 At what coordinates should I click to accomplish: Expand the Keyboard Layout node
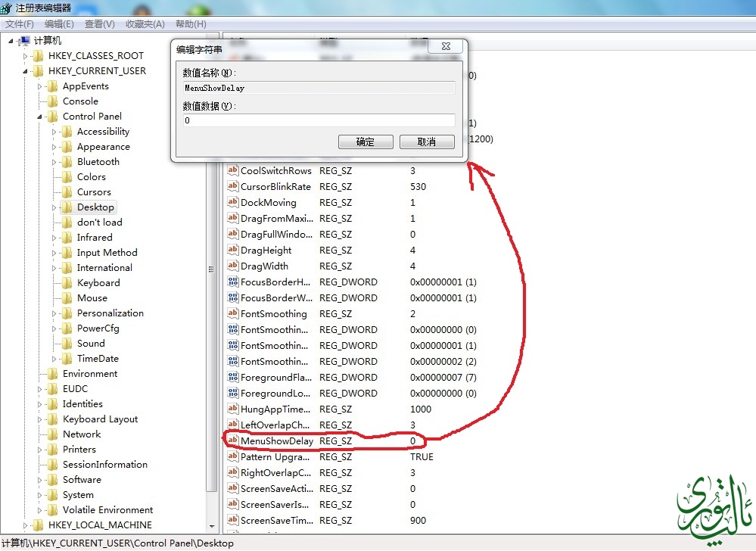click(x=39, y=419)
